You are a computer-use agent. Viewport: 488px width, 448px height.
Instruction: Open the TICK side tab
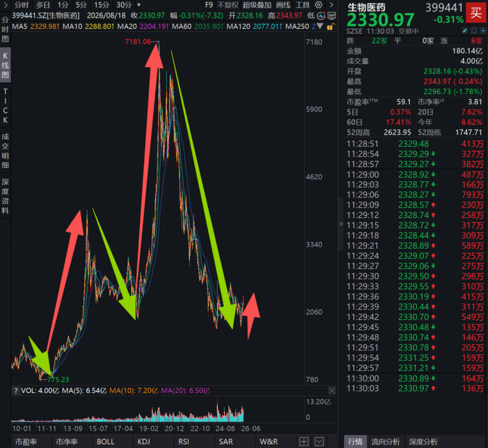point(5,106)
